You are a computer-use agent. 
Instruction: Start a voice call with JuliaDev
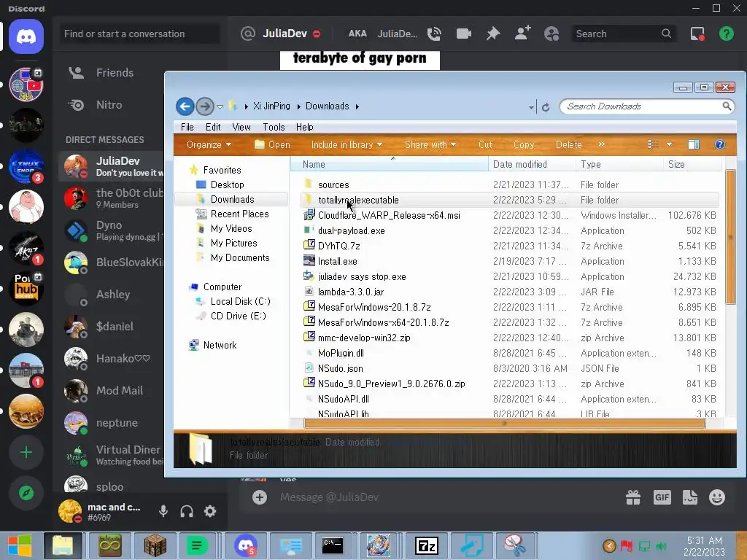point(434,34)
